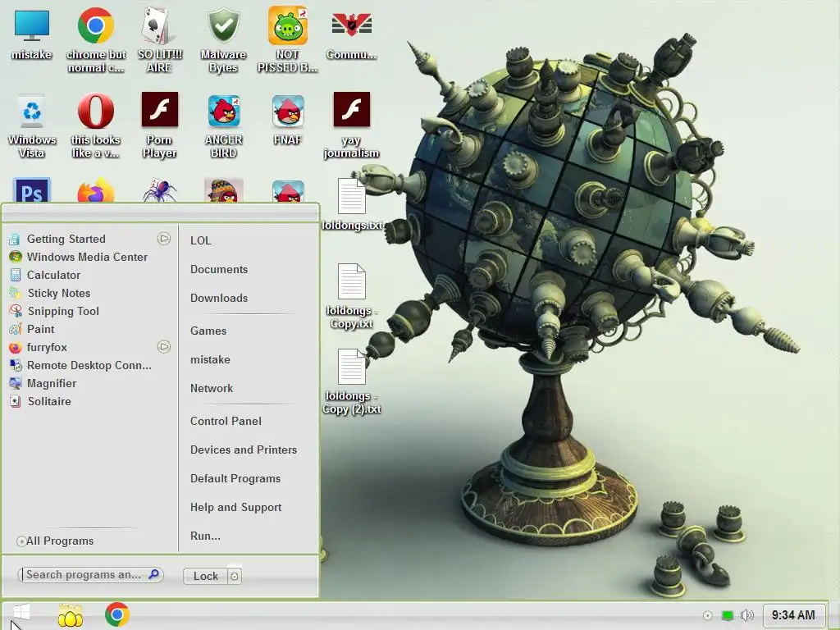The width and height of the screenshot is (840, 630).
Task: Open 'Porn Player' Flash desktop icon
Action: [159, 126]
